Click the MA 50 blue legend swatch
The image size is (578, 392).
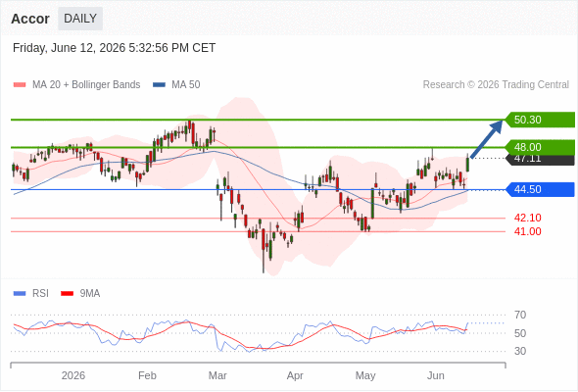[159, 85]
